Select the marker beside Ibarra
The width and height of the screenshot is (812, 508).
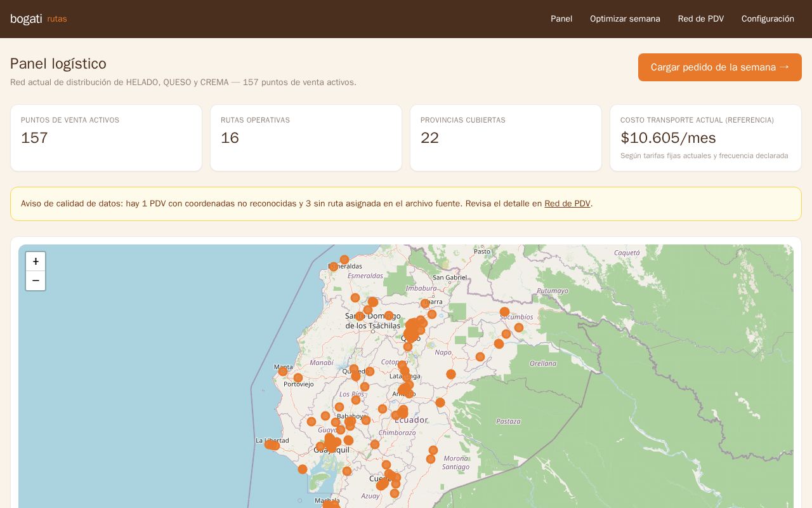click(425, 304)
